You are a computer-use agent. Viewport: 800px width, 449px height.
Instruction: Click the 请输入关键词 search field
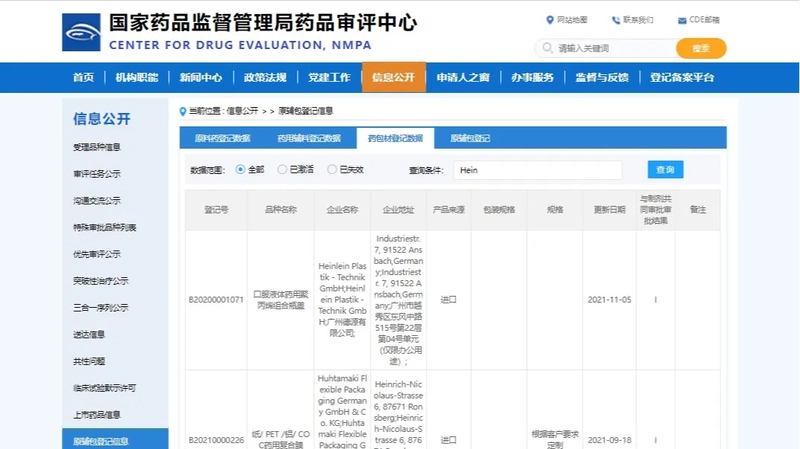click(x=612, y=48)
